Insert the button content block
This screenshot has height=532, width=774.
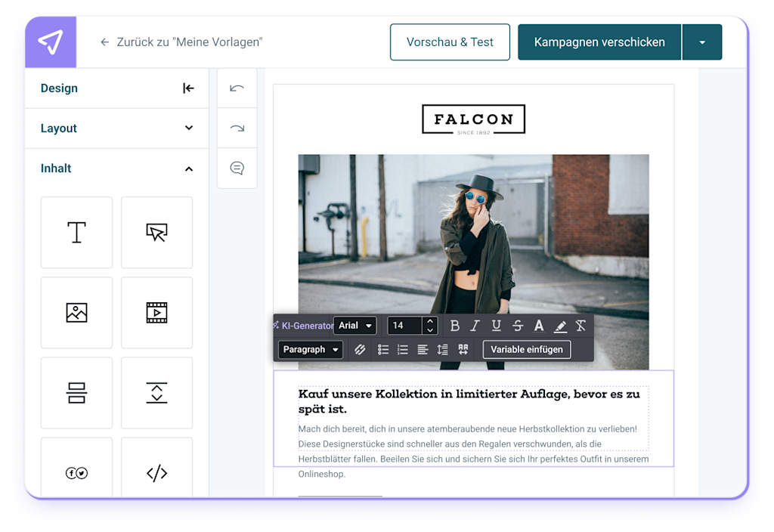pos(156,233)
